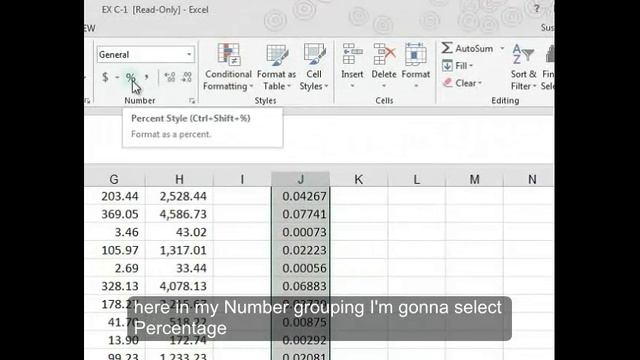Image resolution: width=640 pixels, height=360 pixels.
Task: Select cell containing 0.06883
Action: point(301,286)
